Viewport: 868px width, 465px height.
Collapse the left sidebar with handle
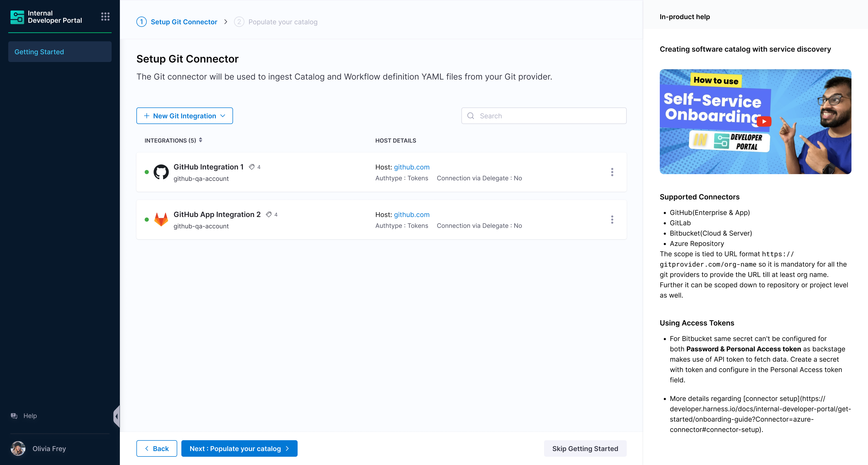117,416
